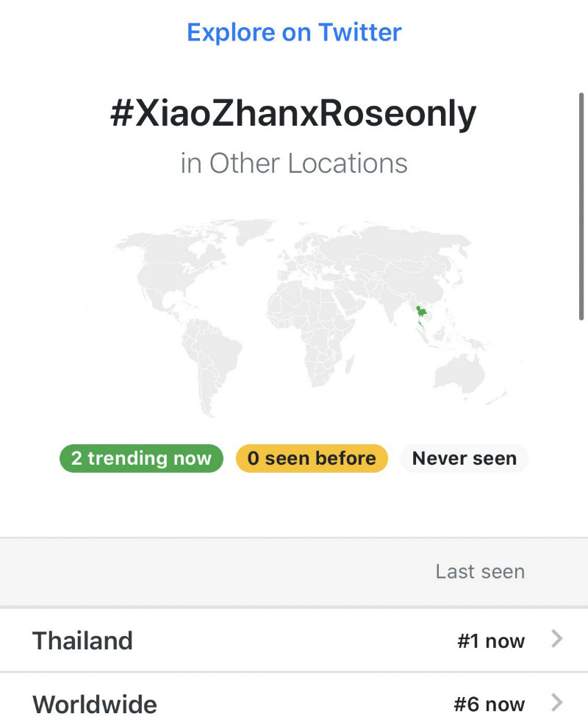Image resolution: width=588 pixels, height=725 pixels.
Task: Click the #XiaoZhanxRoseonly hashtag title
Action: (294, 115)
